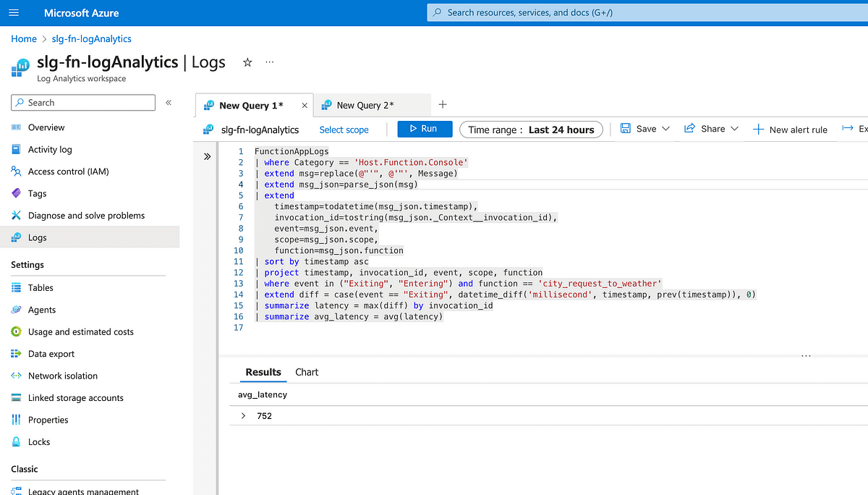Favorite this workspace with the star icon
Screen dimensions: 868x495
point(247,63)
